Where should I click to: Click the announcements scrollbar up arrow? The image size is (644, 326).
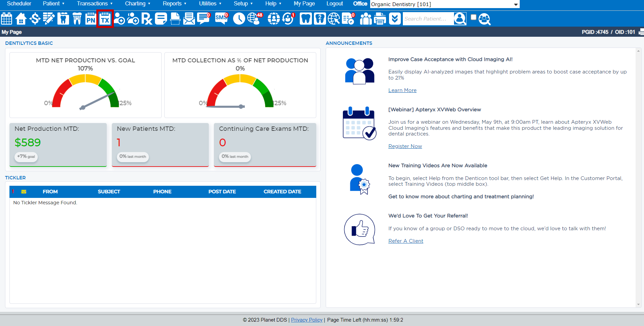pos(638,51)
